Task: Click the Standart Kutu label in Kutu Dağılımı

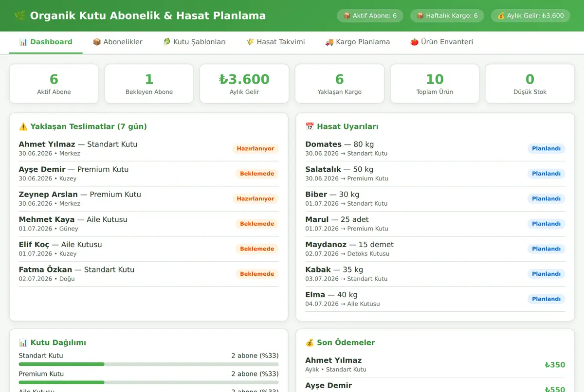Action: 41,356
